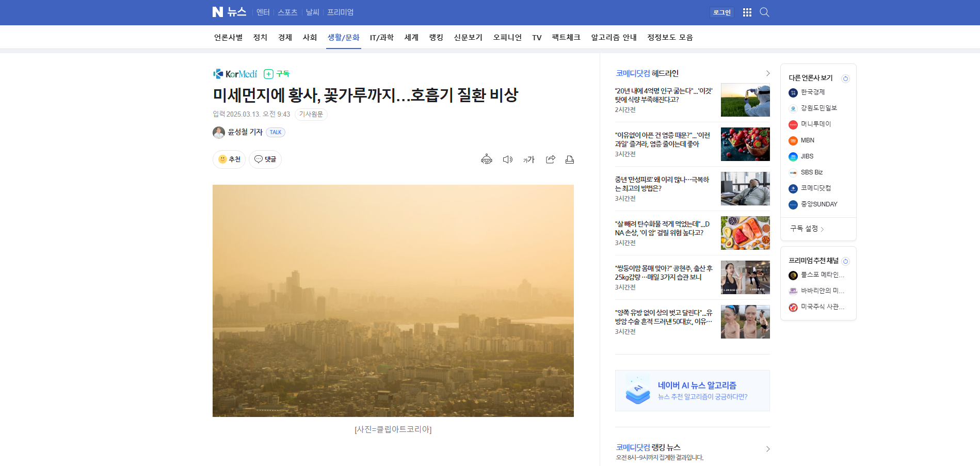Open the apps grid menu icon
The width and height of the screenshot is (980, 466).
point(747,12)
